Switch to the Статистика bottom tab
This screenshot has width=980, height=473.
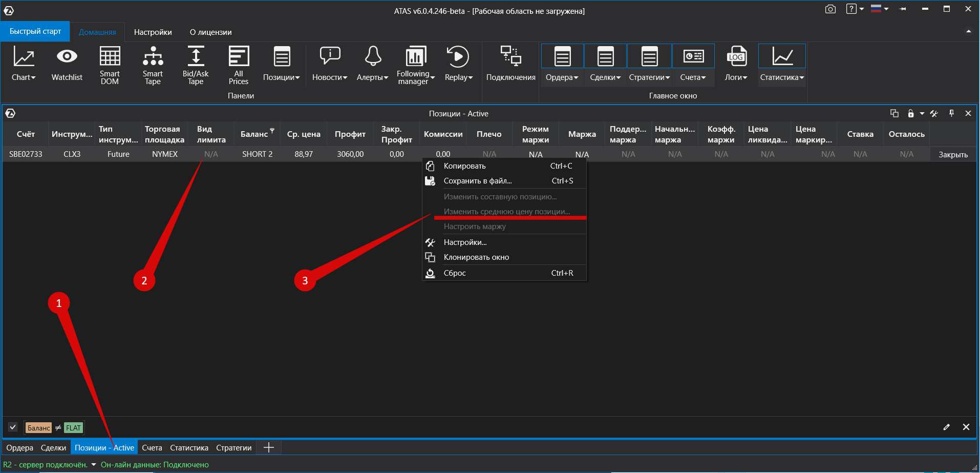pyautogui.click(x=189, y=448)
